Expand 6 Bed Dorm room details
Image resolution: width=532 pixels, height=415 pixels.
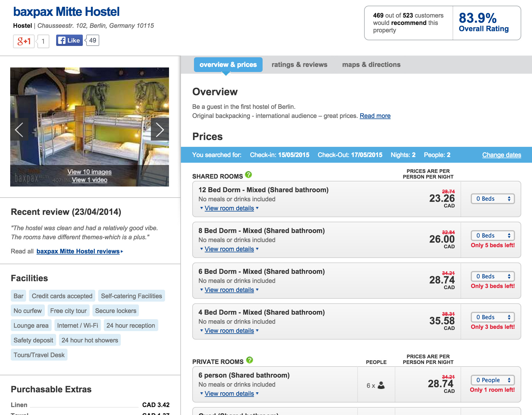pos(229,290)
